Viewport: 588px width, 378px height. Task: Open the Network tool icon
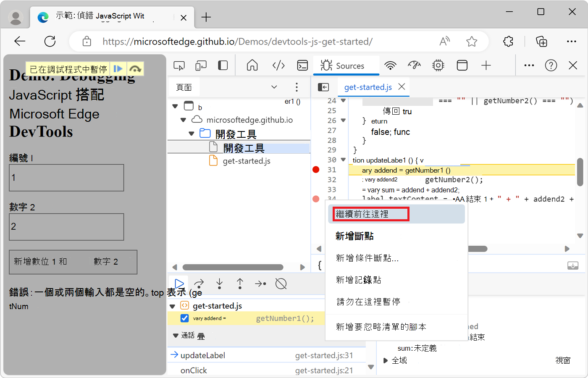click(x=390, y=66)
